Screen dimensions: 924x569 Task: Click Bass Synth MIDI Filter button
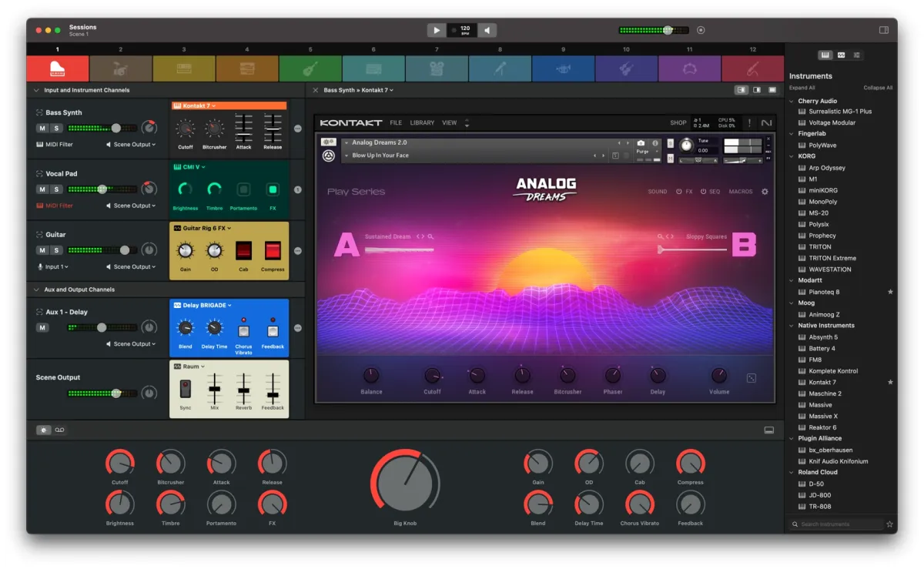point(55,145)
